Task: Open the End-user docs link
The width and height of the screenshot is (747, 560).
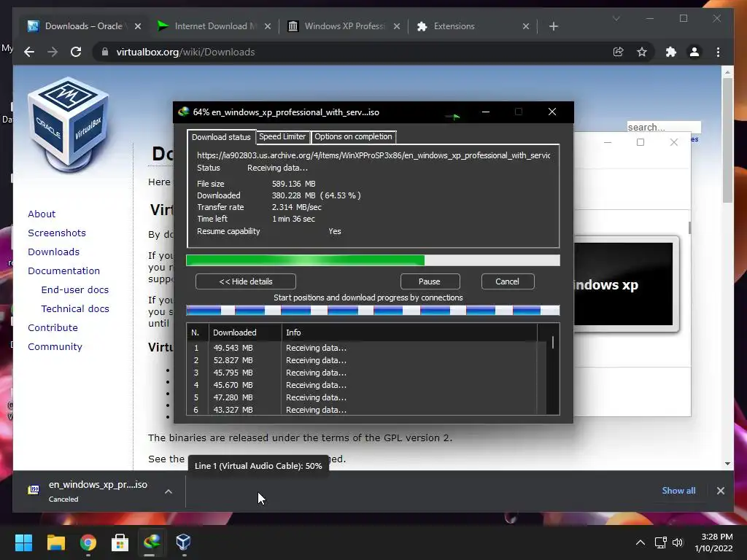Action: 75,290
